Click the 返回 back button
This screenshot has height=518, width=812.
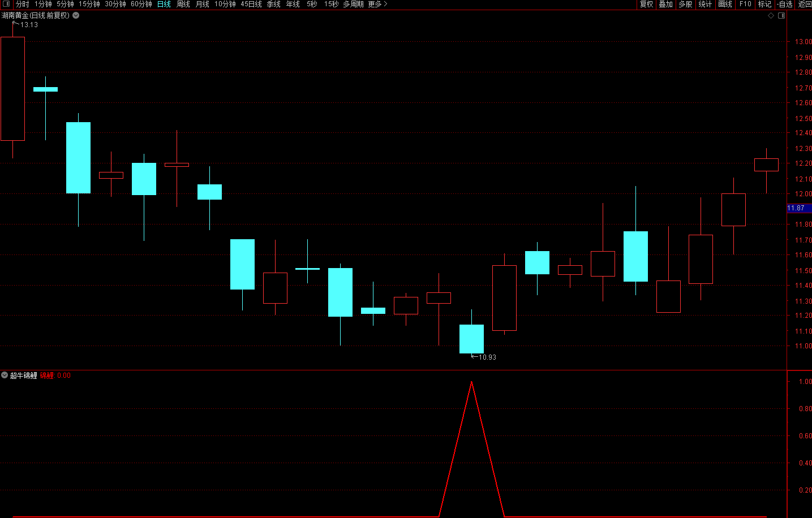[x=805, y=4]
